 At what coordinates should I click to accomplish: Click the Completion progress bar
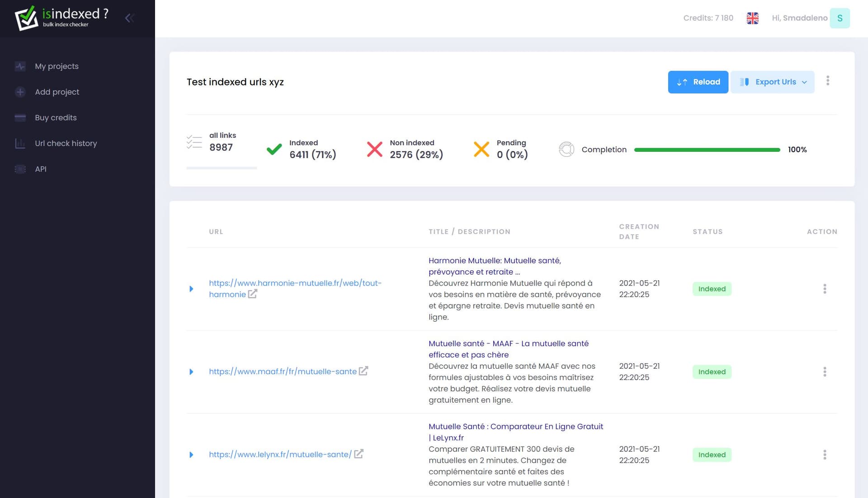(707, 150)
